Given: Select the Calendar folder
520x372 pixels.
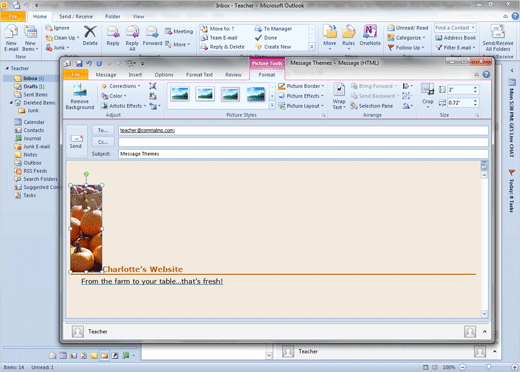Looking at the screenshot, I should [29, 122].
